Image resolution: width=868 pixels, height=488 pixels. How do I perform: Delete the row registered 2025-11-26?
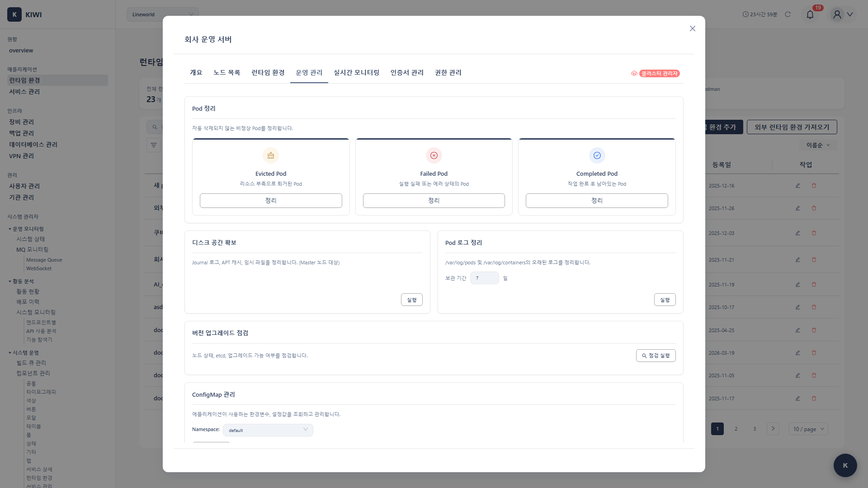point(814,208)
